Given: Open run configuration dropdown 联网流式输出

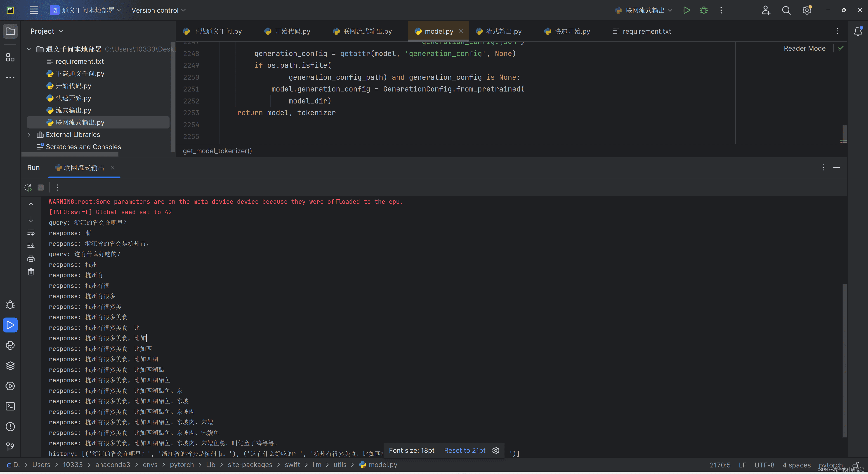Looking at the screenshot, I should 643,10.
